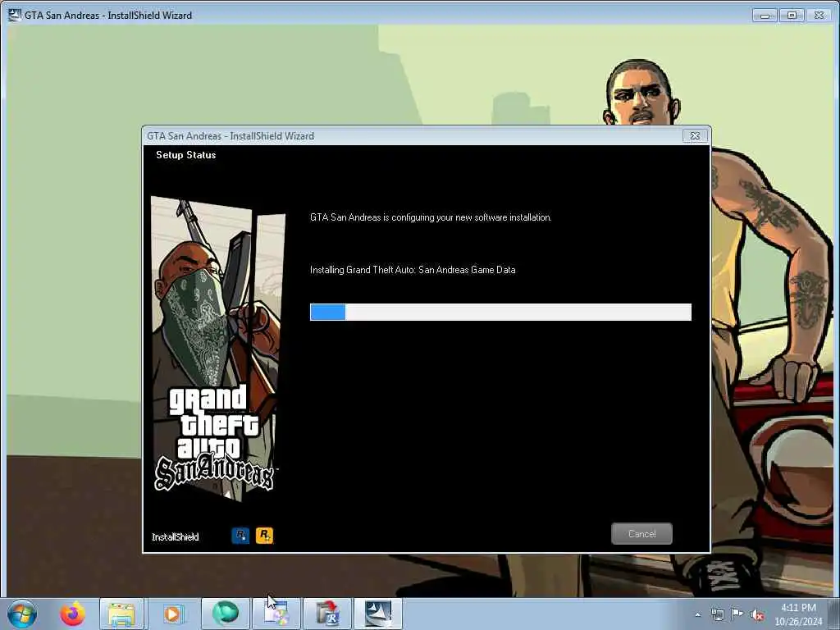840x630 pixels.
Task: Launch Firefox from the taskbar
Action: [x=72, y=614]
